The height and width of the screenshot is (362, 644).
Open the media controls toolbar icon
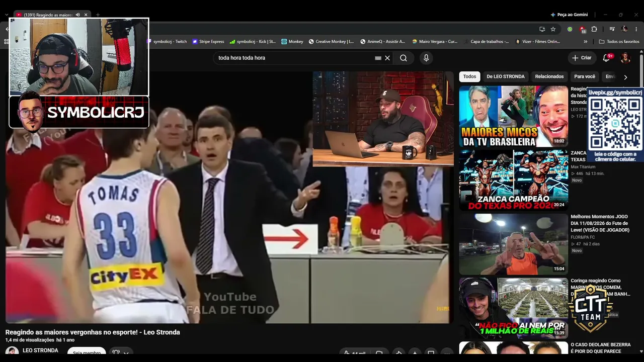pyautogui.click(x=612, y=29)
